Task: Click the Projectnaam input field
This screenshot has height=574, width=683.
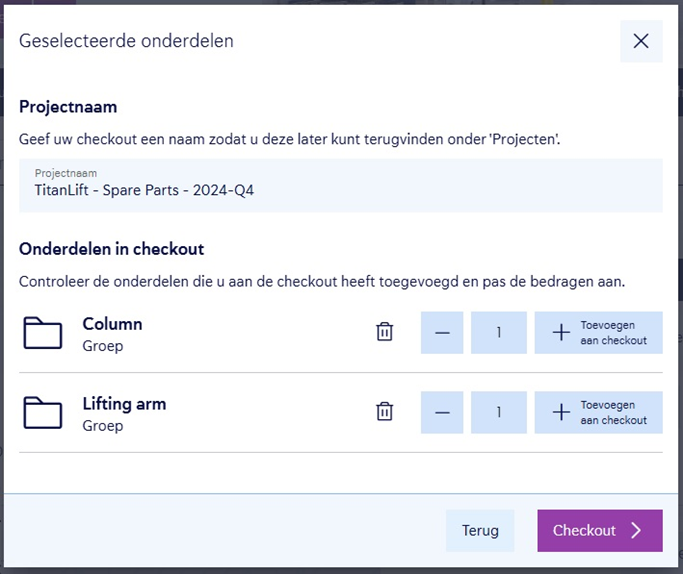Action: pos(340,185)
